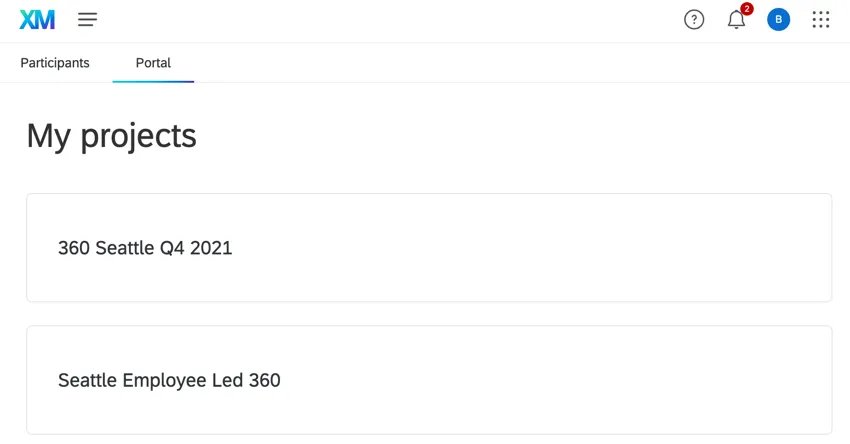Screen dimensions: 850x444
Task: Click the '360 Seattle Q4 2021' title text
Action: pyautogui.click(x=145, y=248)
